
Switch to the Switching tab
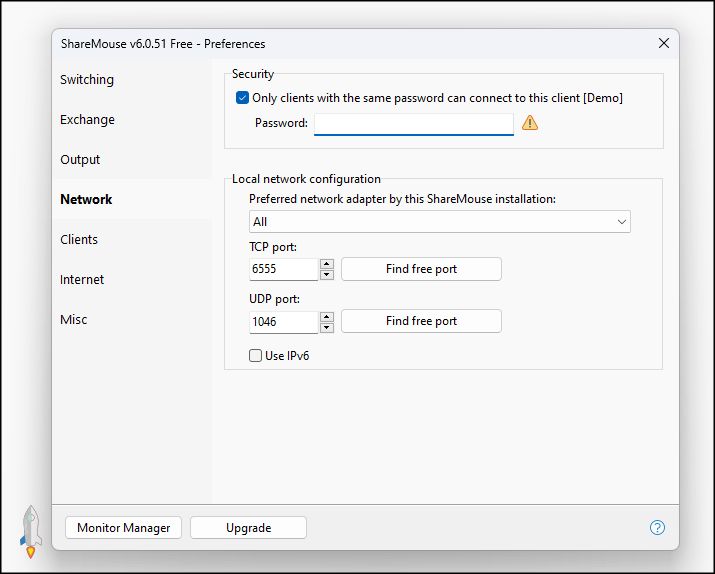click(87, 80)
